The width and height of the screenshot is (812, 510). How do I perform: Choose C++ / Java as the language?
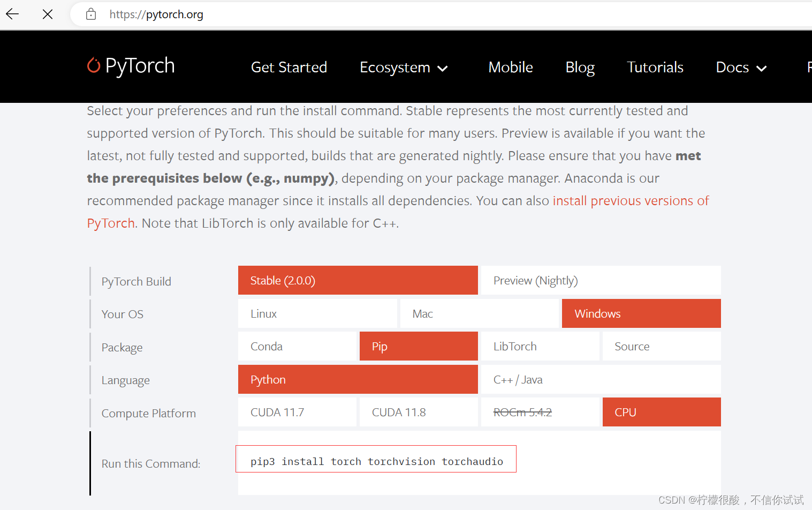[601, 379]
